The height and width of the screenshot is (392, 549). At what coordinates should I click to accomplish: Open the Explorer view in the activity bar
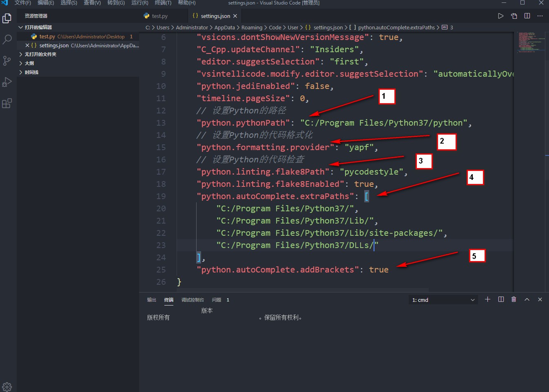pos(7,18)
